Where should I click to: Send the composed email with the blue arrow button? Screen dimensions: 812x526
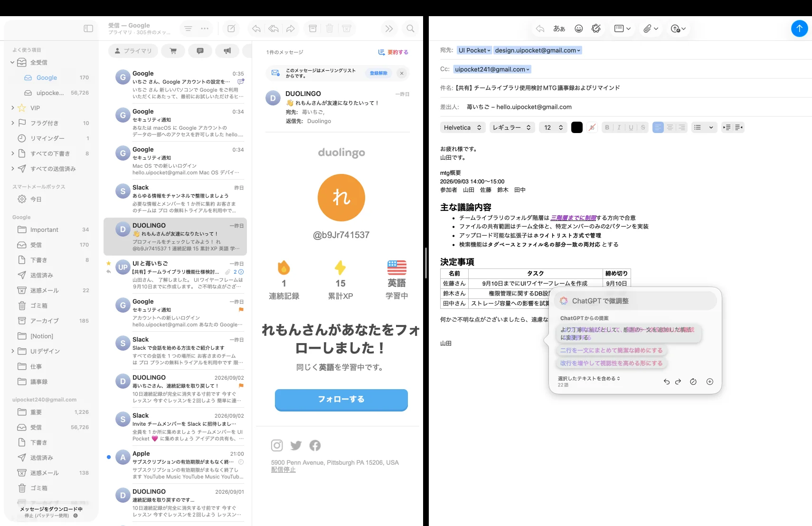click(799, 29)
